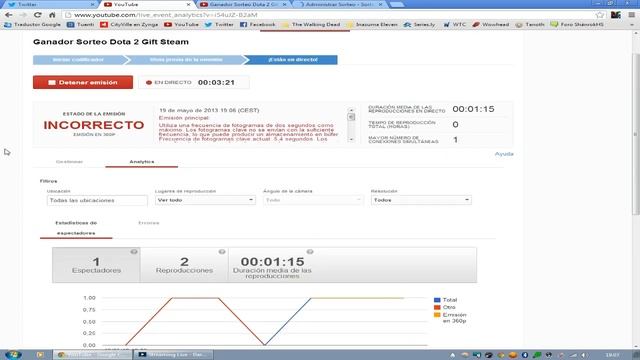Image resolution: width=640 pixels, height=360 pixels.
Task: Open the Ayuda link
Action: pos(504,154)
